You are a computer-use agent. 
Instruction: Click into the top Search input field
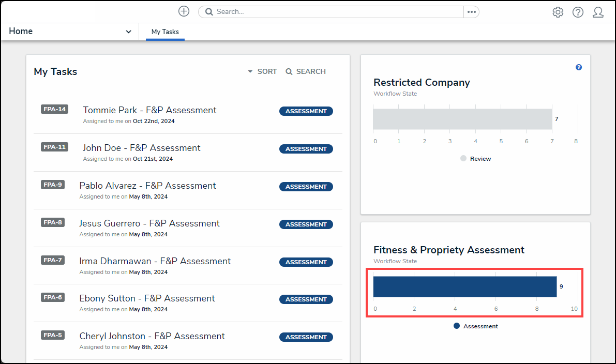(336, 12)
